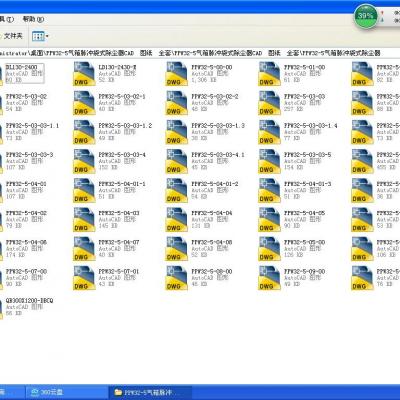The height and width of the screenshot is (400, 400).
Task: Select the PPW32-5-04-01-2 file icon
Action: coord(177,190)
